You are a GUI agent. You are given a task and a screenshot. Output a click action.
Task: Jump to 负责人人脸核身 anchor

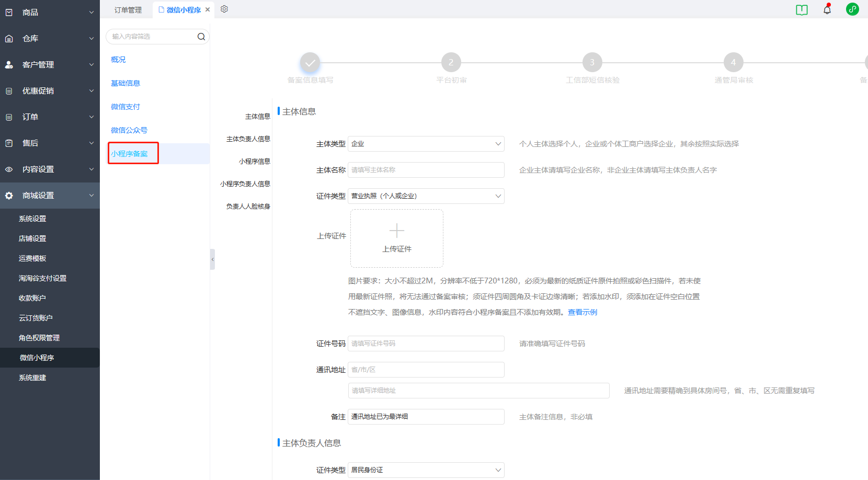pyautogui.click(x=248, y=207)
